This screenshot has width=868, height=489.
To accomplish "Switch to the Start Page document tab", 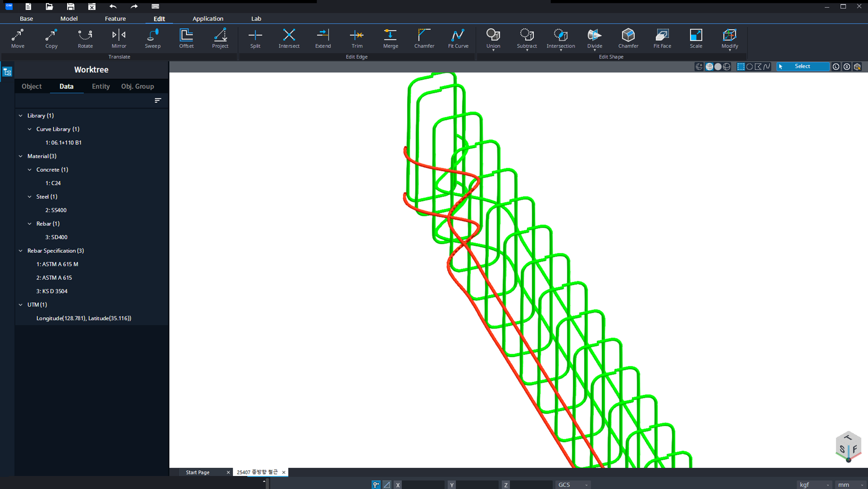I will point(197,473).
